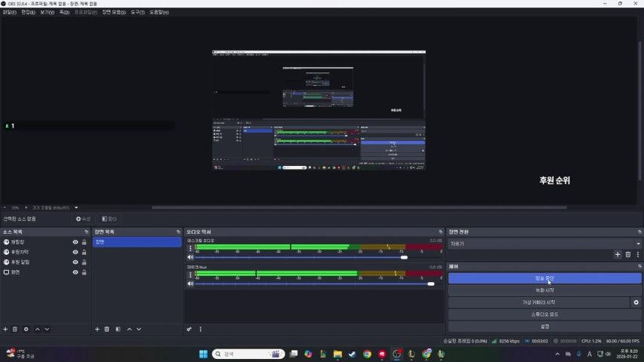Open source properties gear in the sources panel

click(26, 329)
